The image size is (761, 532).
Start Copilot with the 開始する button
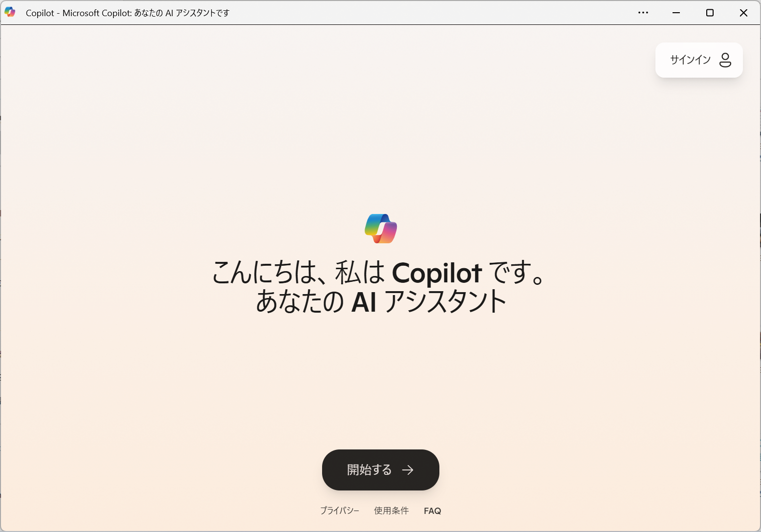[x=381, y=470]
